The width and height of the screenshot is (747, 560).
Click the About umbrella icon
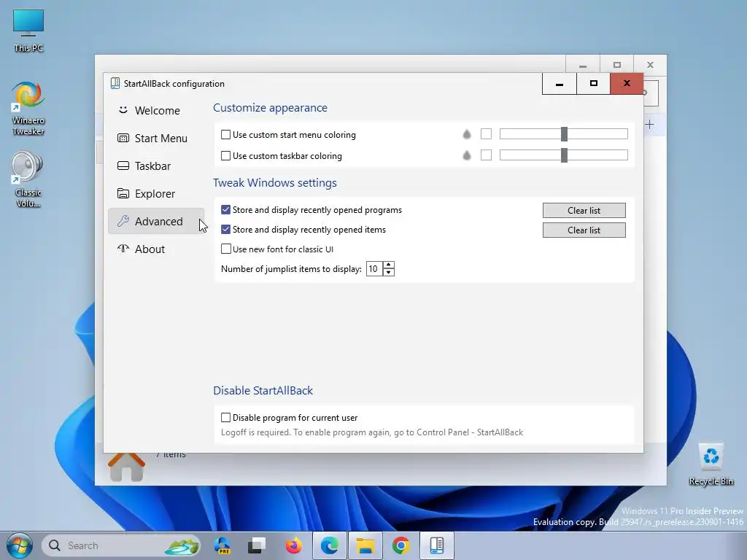[123, 248]
